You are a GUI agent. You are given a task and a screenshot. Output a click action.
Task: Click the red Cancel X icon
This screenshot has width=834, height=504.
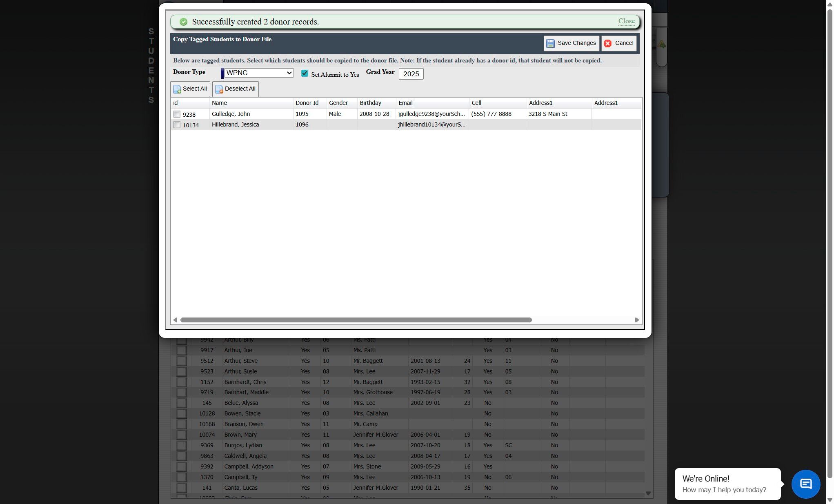(x=607, y=43)
